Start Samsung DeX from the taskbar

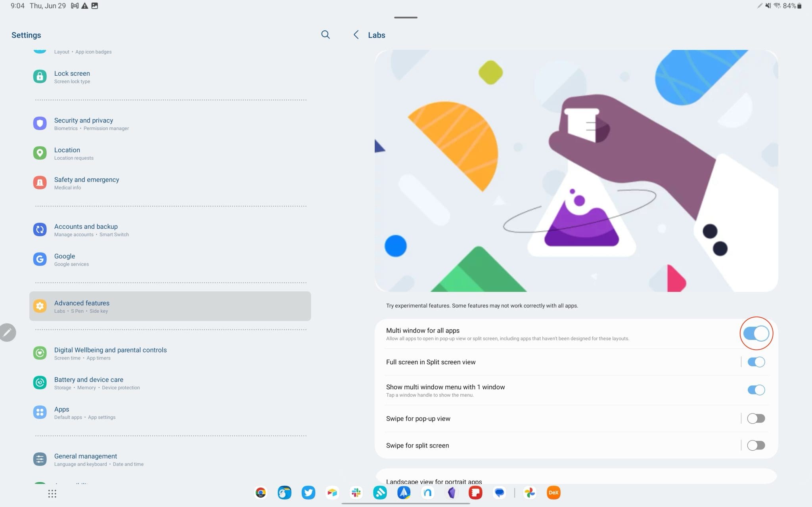[x=553, y=493]
